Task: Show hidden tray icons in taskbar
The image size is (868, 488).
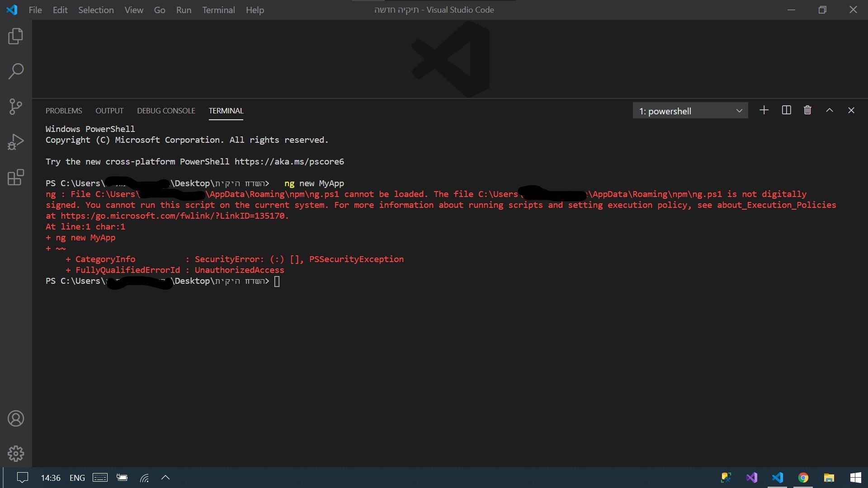Action: point(165,478)
